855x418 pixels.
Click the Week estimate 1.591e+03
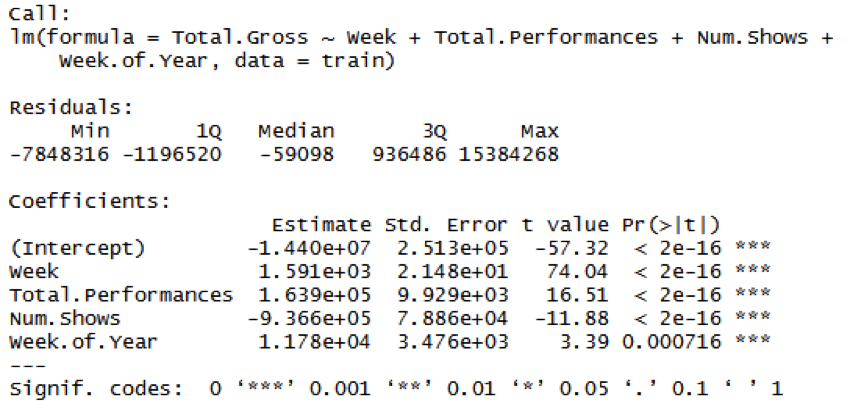pyautogui.click(x=314, y=271)
